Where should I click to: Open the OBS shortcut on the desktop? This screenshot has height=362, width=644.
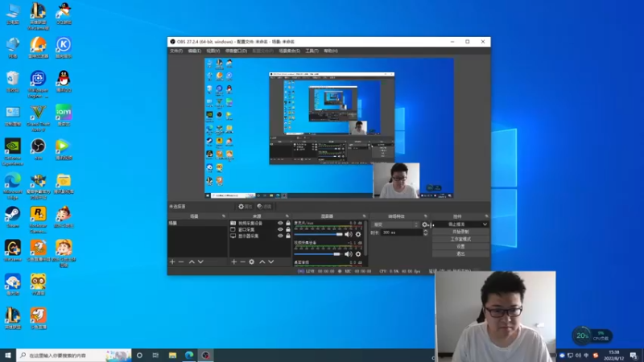point(38,150)
